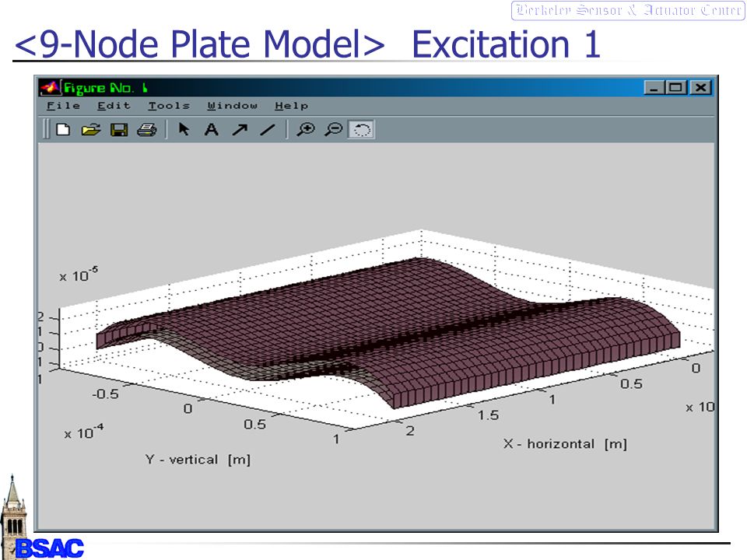Click the MATLAB icon in title bar
This screenshot has width=747, height=560.
pyautogui.click(x=50, y=88)
